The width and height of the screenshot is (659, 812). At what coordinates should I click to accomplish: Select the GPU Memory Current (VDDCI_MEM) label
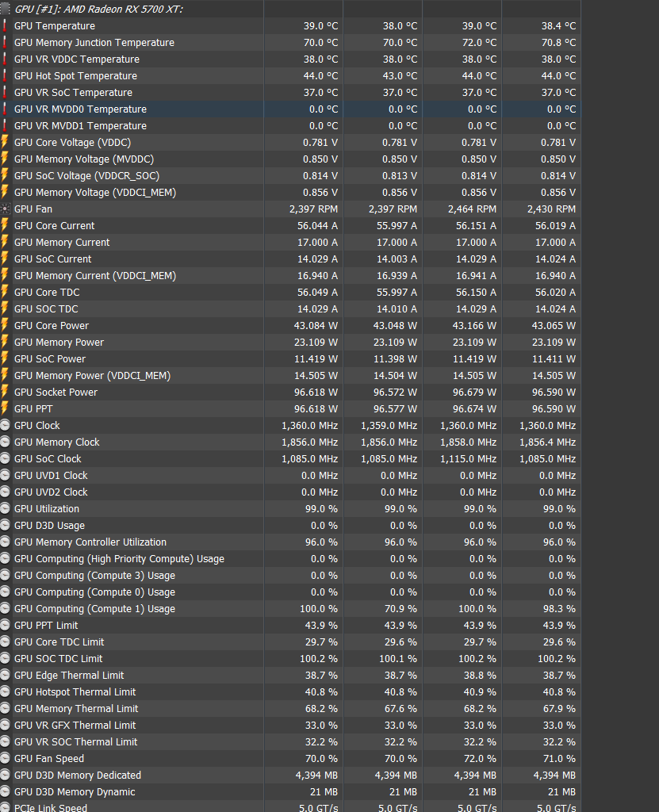click(x=95, y=275)
